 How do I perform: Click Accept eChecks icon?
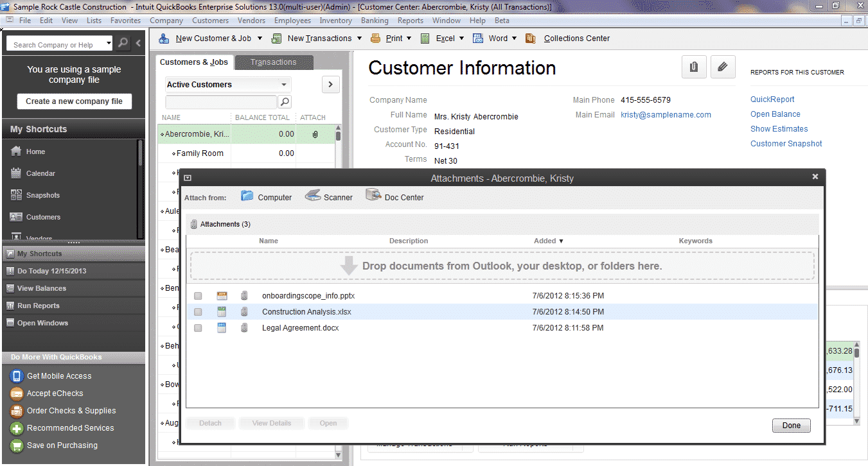[x=17, y=393]
